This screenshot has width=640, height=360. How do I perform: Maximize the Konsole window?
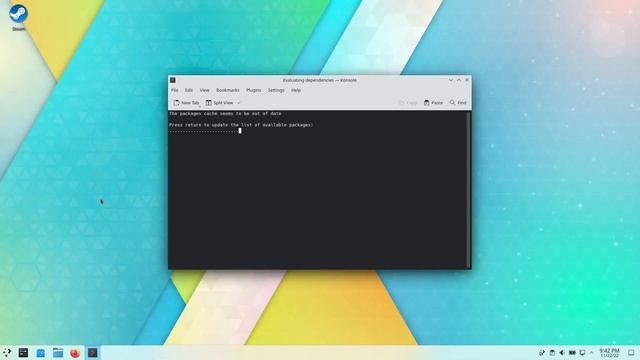point(459,80)
